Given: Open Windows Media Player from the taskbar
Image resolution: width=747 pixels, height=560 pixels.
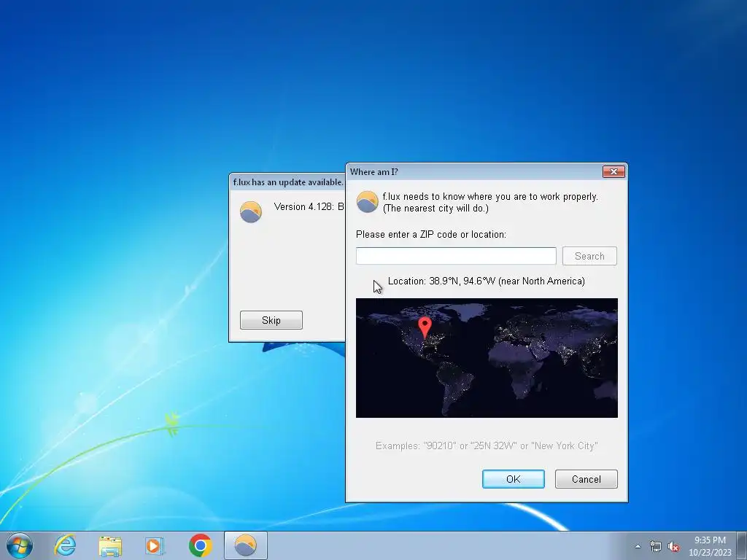Looking at the screenshot, I should pos(154,545).
